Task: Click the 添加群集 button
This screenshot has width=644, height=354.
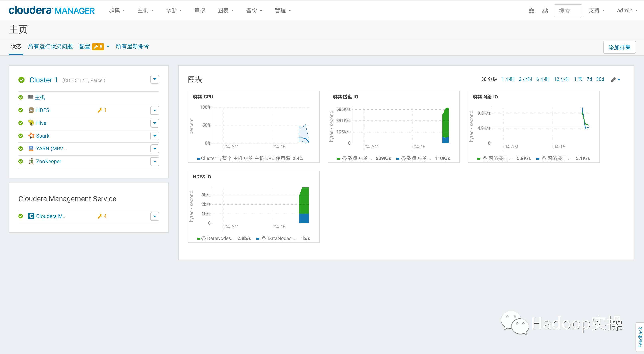Action: tap(619, 47)
